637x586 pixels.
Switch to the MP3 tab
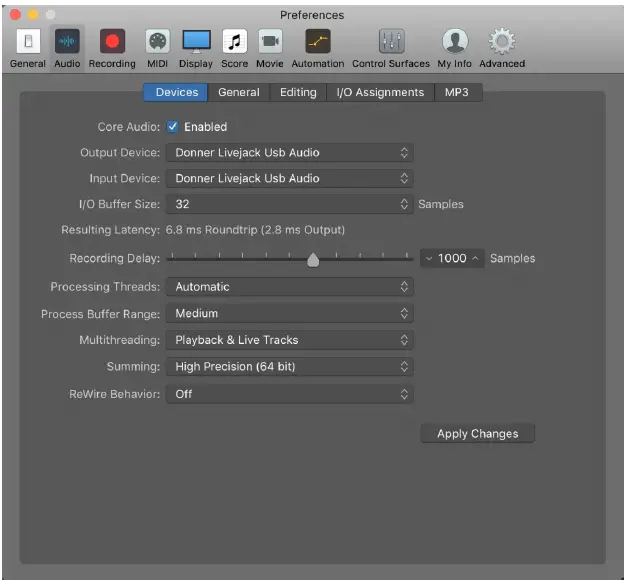point(457,92)
